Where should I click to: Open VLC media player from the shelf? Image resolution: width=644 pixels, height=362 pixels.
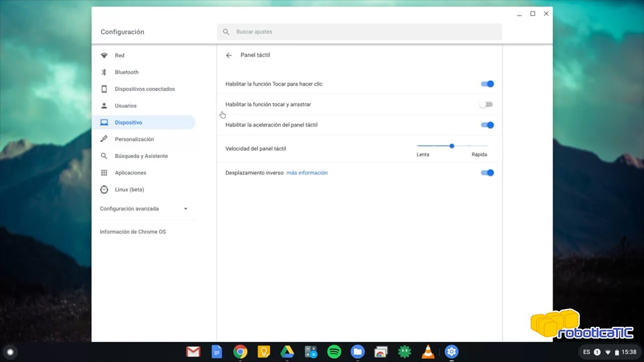428,352
